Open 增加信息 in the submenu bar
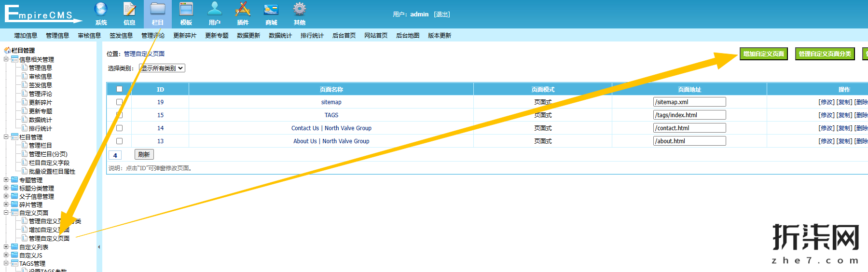Viewport: 868px width, 272px height. tap(26, 36)
